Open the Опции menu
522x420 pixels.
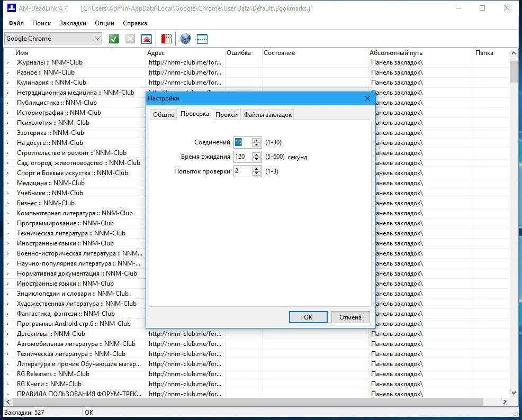[x=104, y=23]
